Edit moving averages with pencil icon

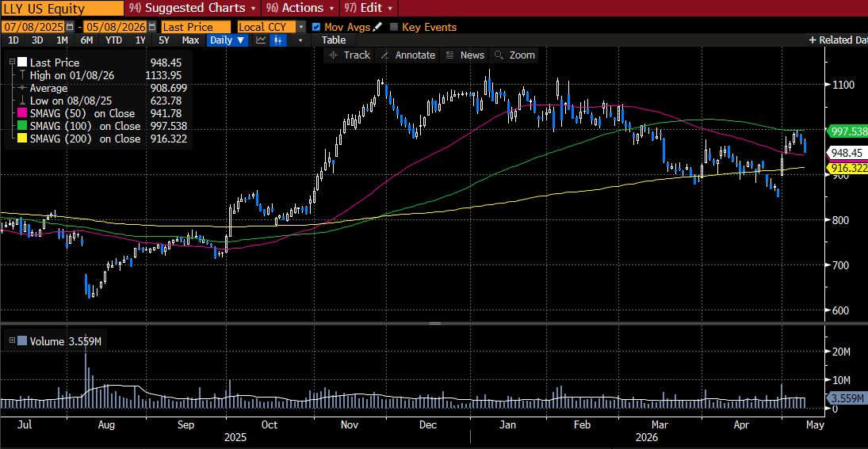coord(377,27)
